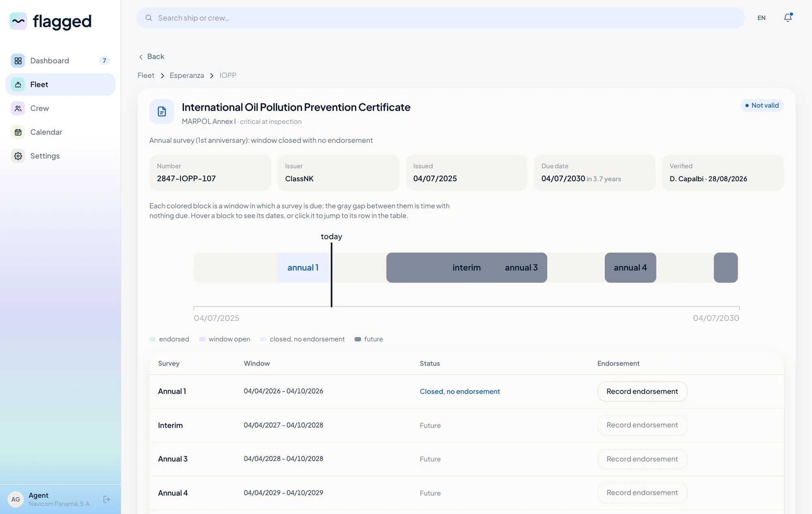Click the window dates 04/04/2027 – 04/10/2028

click(x=283, y=425)
